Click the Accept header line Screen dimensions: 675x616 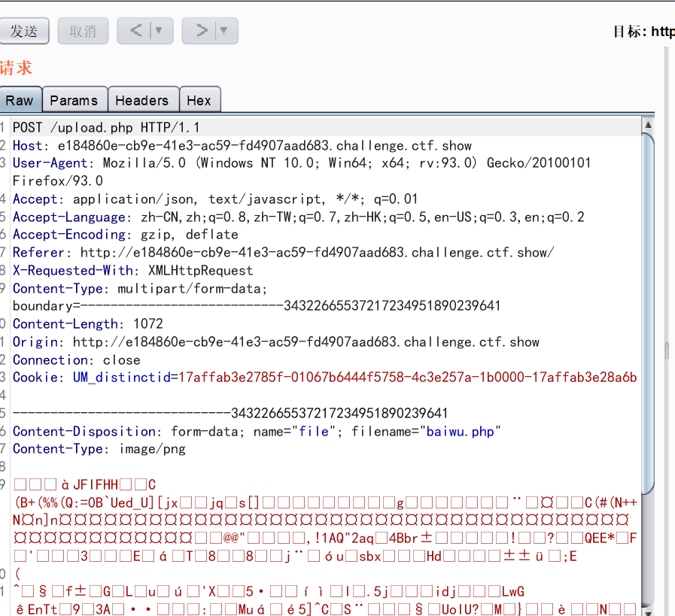pyautogui.click(x=215, y=199)
